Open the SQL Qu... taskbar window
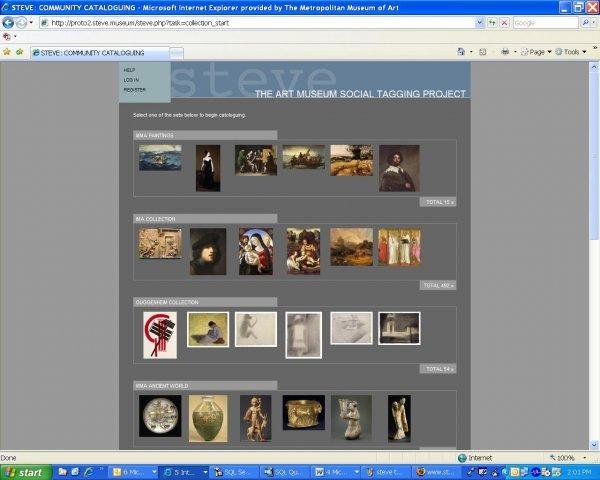 click(284, 472)
